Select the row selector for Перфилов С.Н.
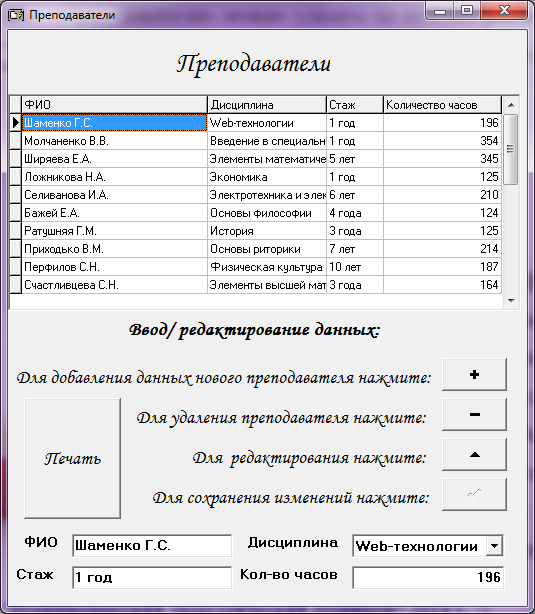The width and height of the screenshot is (535, 614). click(x=15, y=267)
